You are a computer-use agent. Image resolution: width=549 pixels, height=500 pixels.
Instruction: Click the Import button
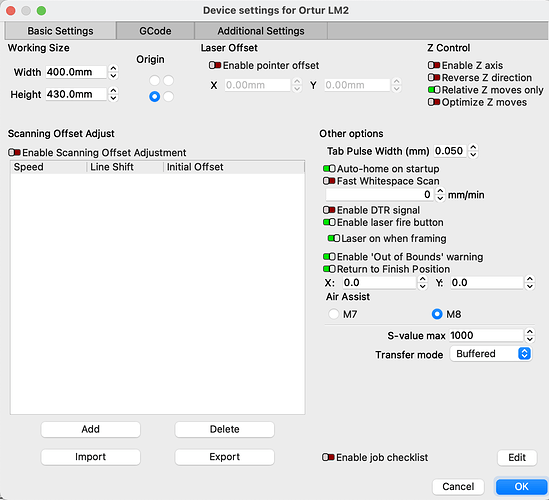click(91, 457)
